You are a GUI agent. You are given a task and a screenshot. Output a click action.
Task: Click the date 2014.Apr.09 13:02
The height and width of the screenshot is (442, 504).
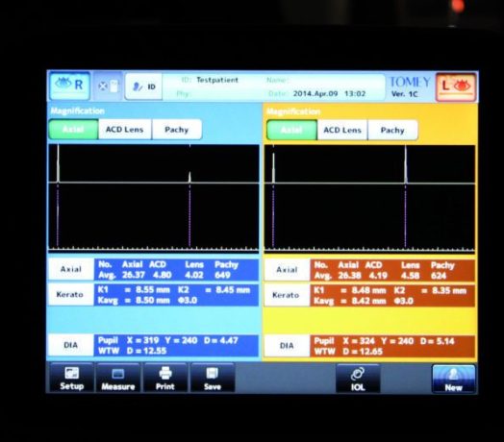(x=329, y=94)
